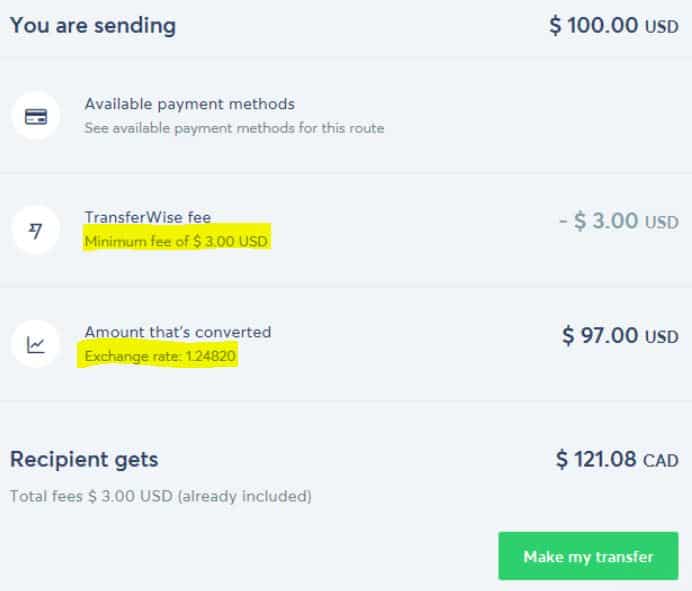Screen dimensions: 692x591
Task: Click the You are sending heading
Action: click(92, 26)
